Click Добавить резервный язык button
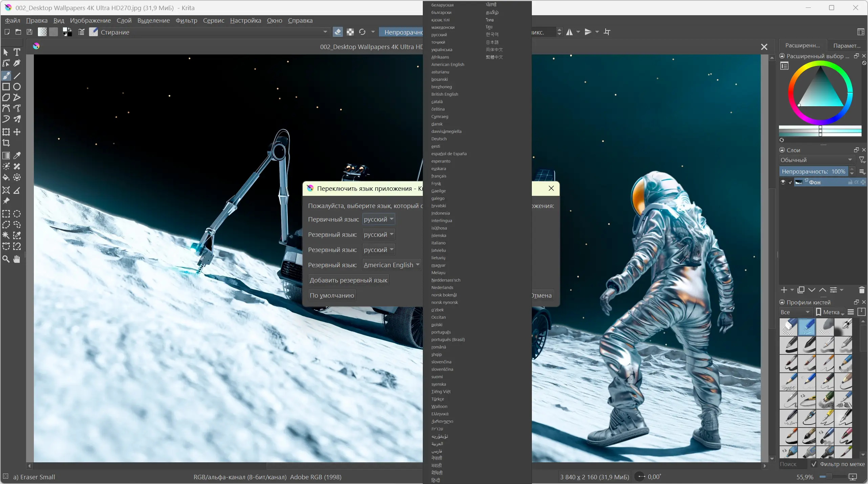Image resolution: width=868 pixels, height=484 pixels. [x=348, y=280]
